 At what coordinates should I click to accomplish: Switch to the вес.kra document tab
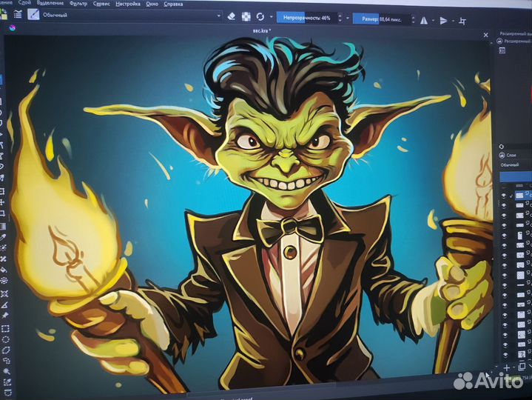[x=262, y=30]
